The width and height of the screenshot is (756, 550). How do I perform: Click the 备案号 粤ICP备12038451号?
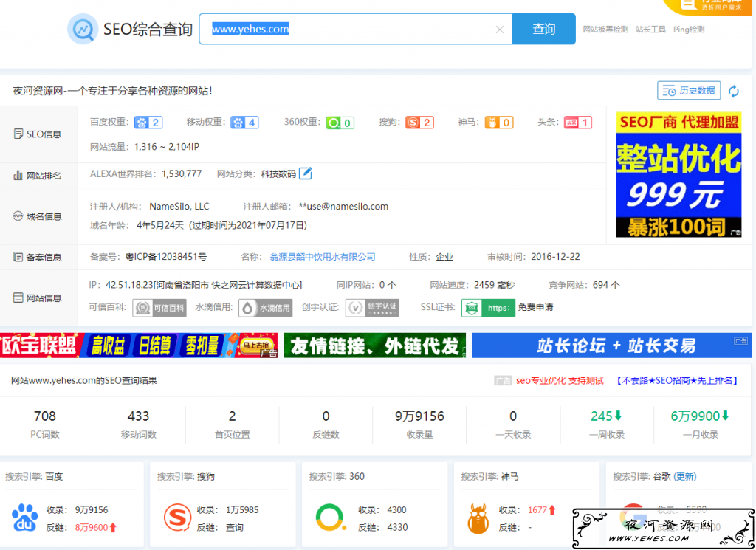tap(166, 257)
